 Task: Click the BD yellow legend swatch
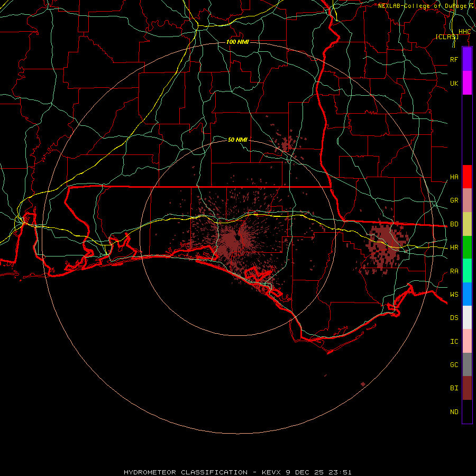[467, 224]
